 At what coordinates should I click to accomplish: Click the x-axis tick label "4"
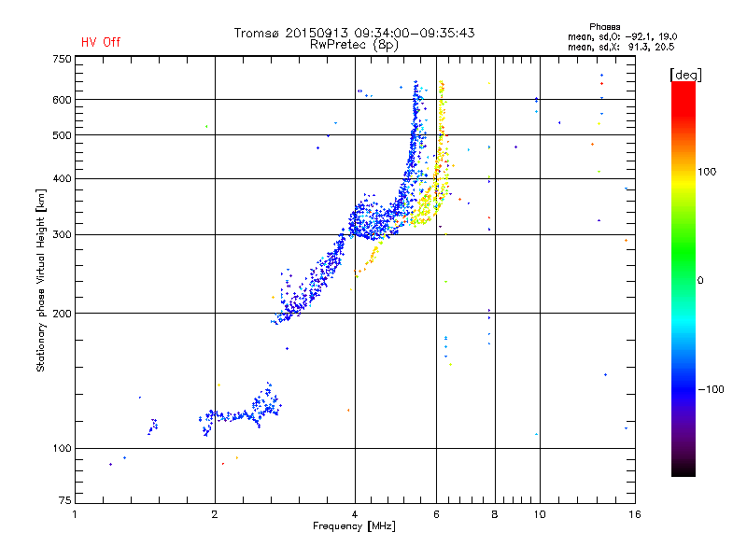(355, 514)
